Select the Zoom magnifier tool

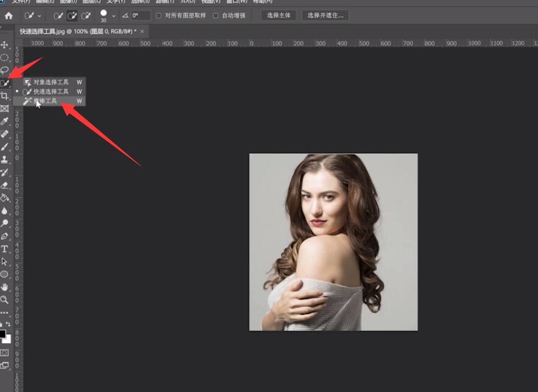[4, 300]
